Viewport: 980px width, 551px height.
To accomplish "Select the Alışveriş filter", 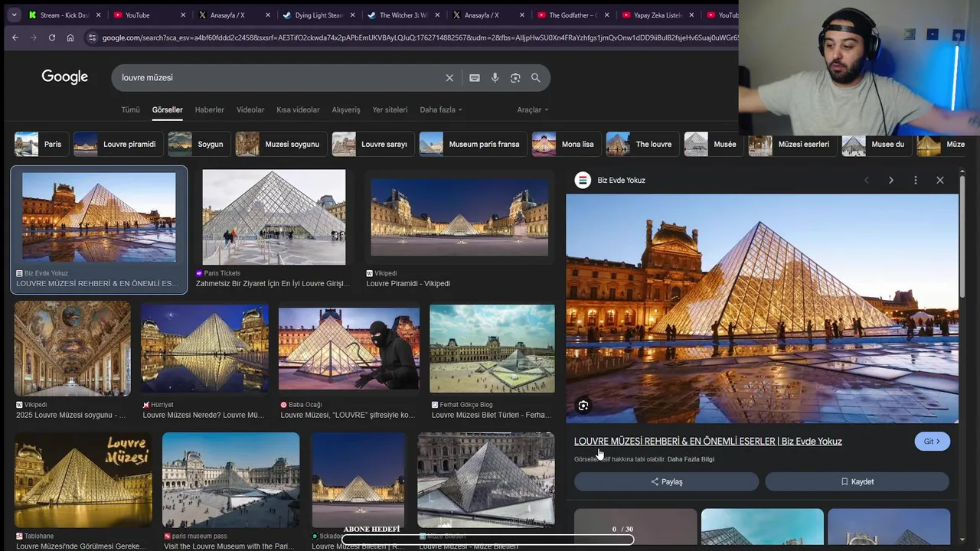I will [346, 109].
